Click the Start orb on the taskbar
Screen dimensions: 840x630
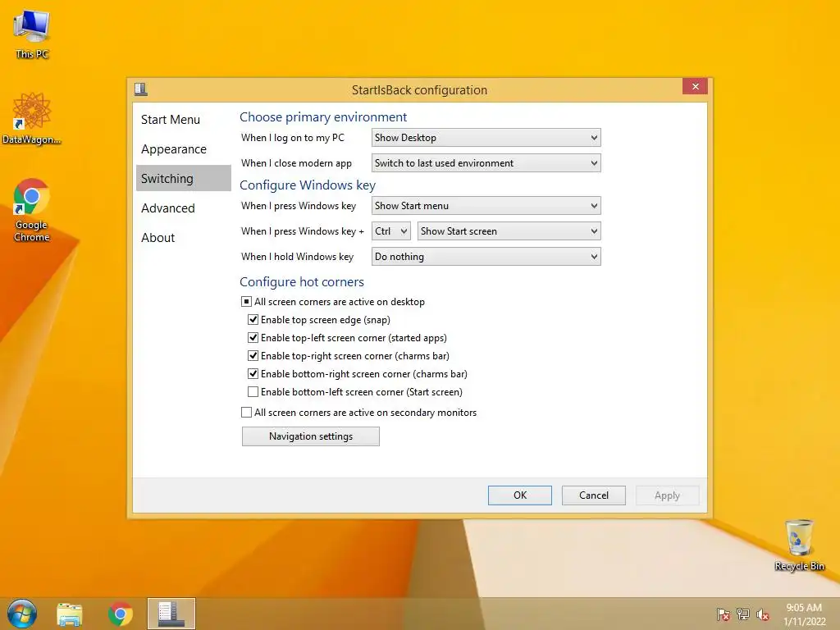(x=22, y=614)
